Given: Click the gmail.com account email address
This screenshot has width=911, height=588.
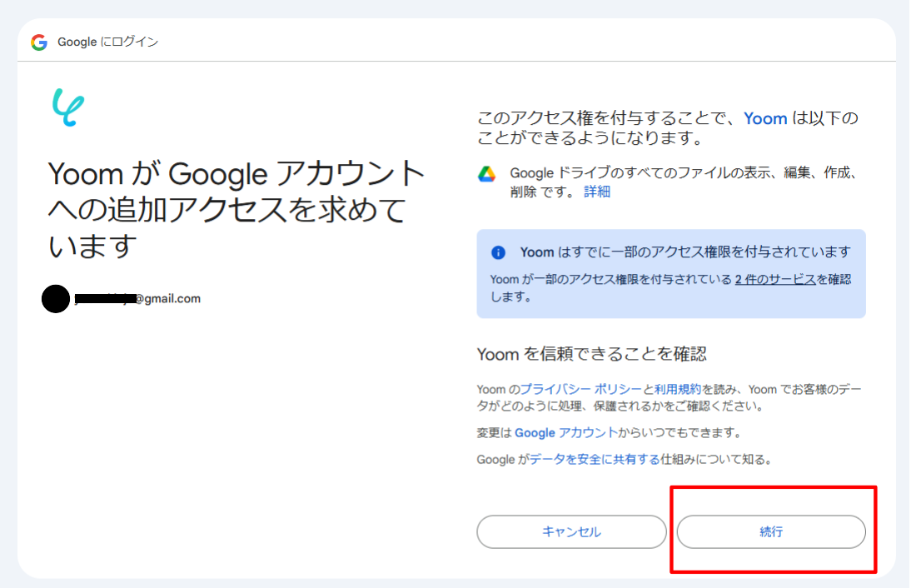Looking at the screenshot, I should tap(137, 298).
